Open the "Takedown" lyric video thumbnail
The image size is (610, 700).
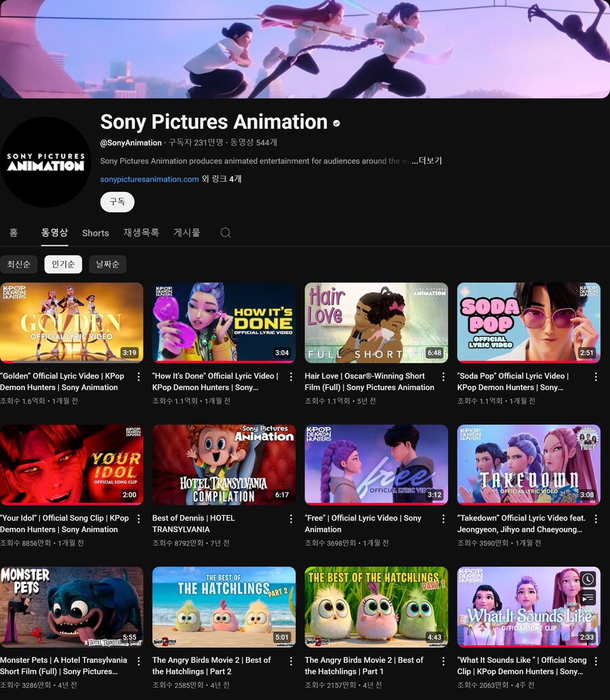pyautogui.click(x=529, y=464)
